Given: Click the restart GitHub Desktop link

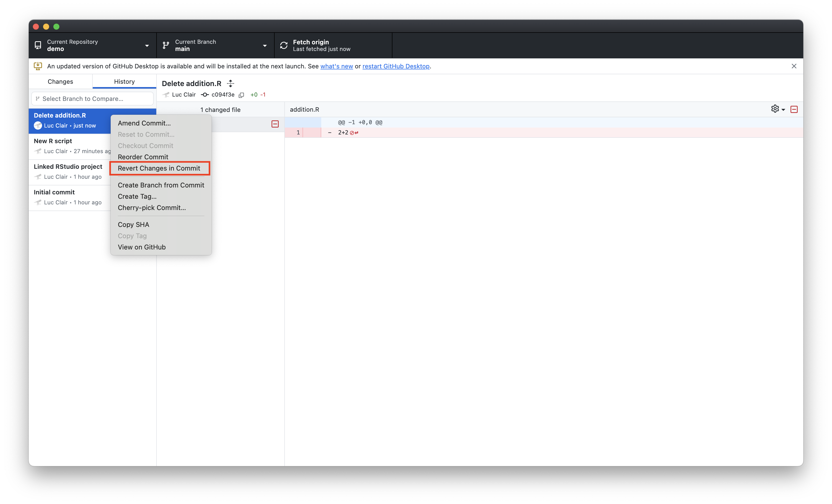Looking at the screenshot, I should (x=396, y=66).
